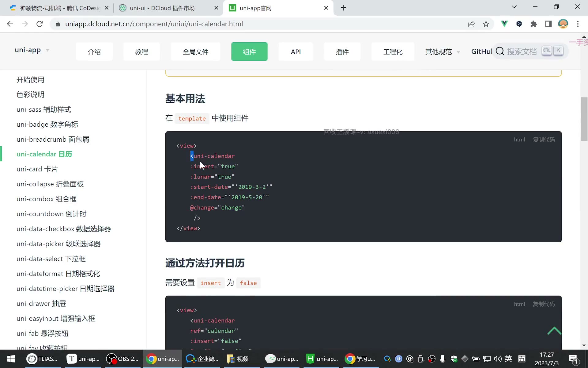Select the 组件 nav tab

pos(249,52)
